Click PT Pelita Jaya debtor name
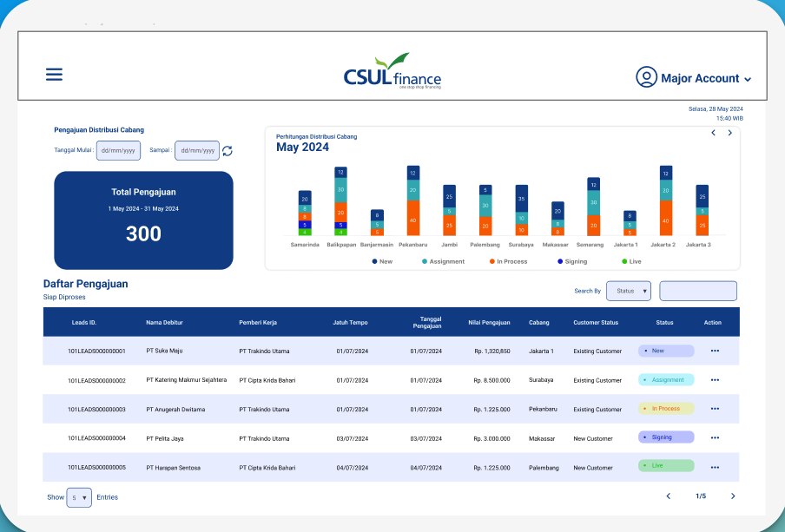This screenshot has height=532, width=785. 165,438
